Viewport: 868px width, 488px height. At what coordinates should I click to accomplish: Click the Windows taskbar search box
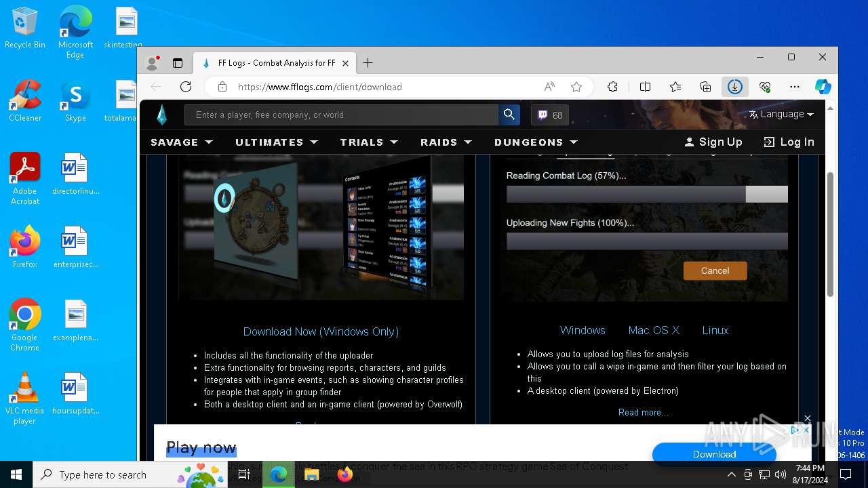(x=130, y=474)
